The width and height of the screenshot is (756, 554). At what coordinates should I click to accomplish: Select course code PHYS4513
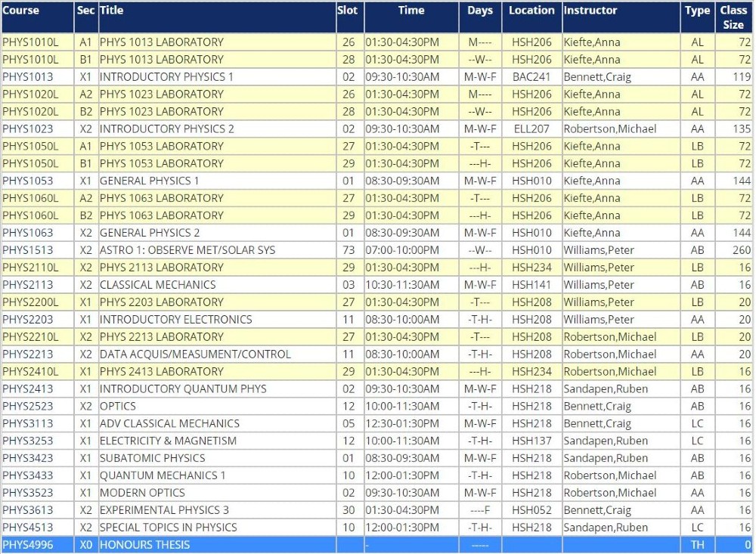[x=27, y=528]
